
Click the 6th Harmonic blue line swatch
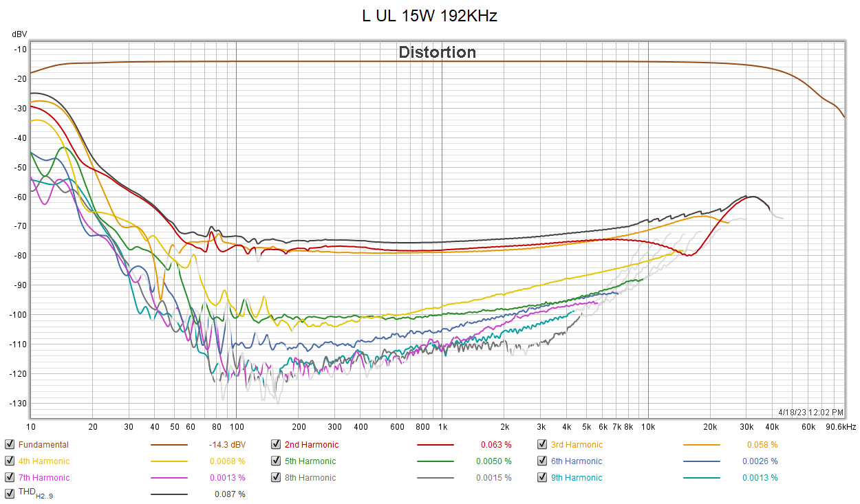[x=702, y=461]
